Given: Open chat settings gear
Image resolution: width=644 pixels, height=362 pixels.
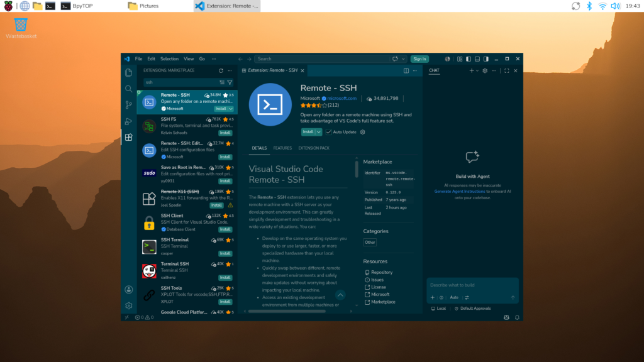Looking at the screenshot, I should point(485,70).
